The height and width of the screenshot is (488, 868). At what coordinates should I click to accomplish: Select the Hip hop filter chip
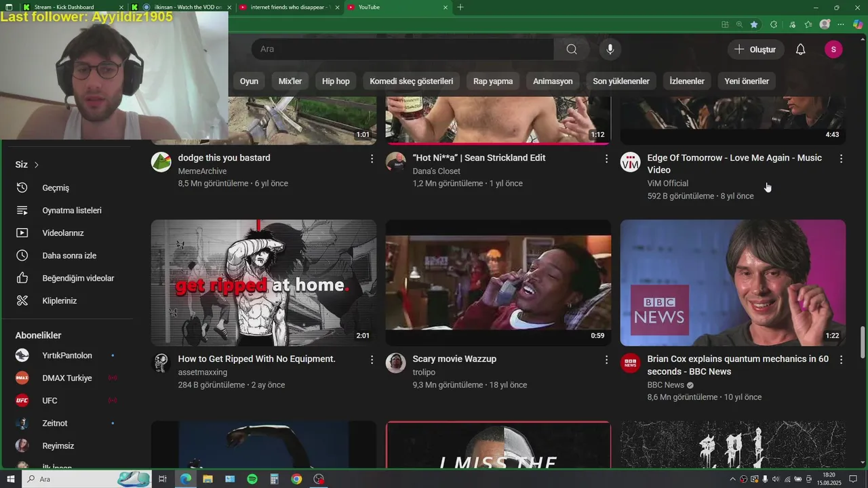(336, 81)
